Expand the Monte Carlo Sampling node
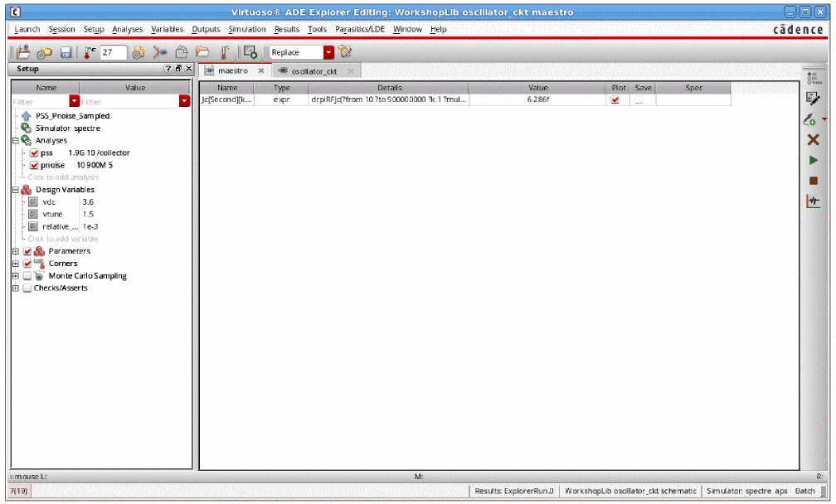 pos(16,276)
